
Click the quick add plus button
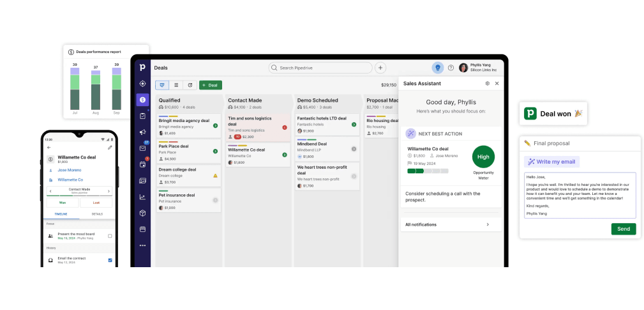(380, 68)
